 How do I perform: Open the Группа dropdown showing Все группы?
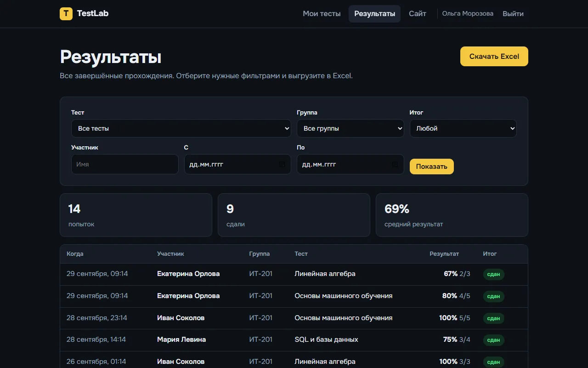click(x=351, y=128)
